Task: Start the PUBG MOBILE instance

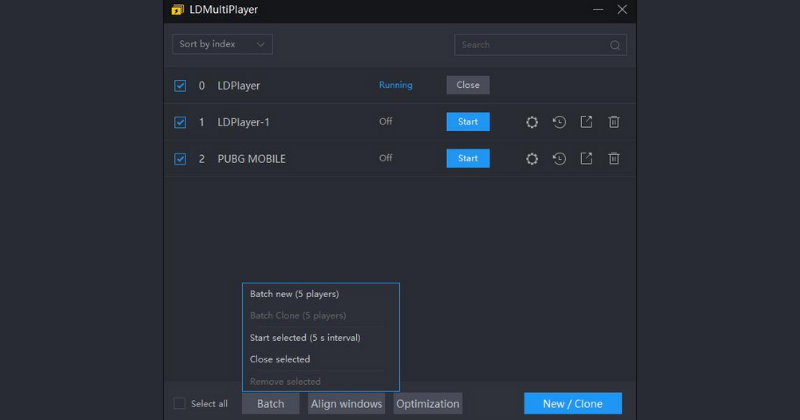Action: [468, 159]
